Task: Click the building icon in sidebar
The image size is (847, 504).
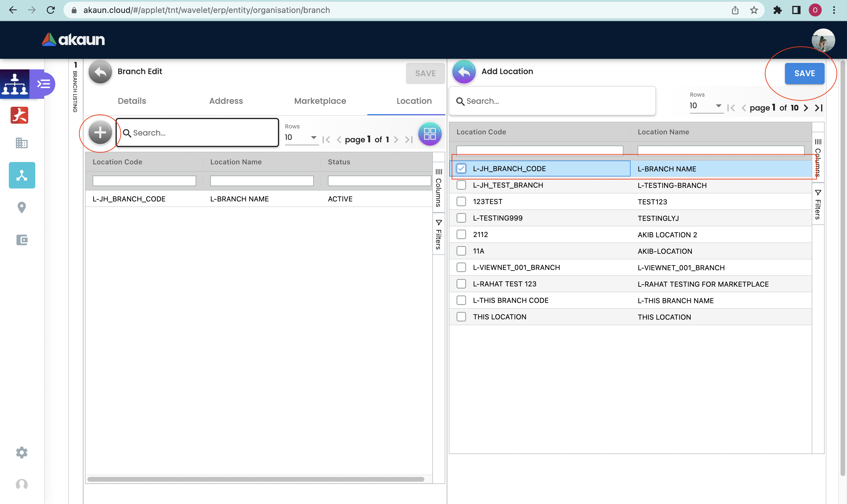Action: 22,143
